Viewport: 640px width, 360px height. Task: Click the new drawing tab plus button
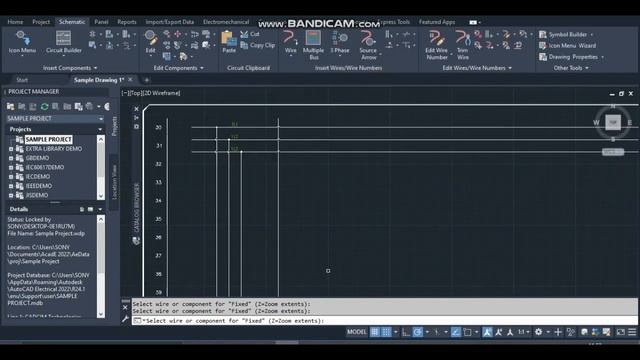click(147, 80)
